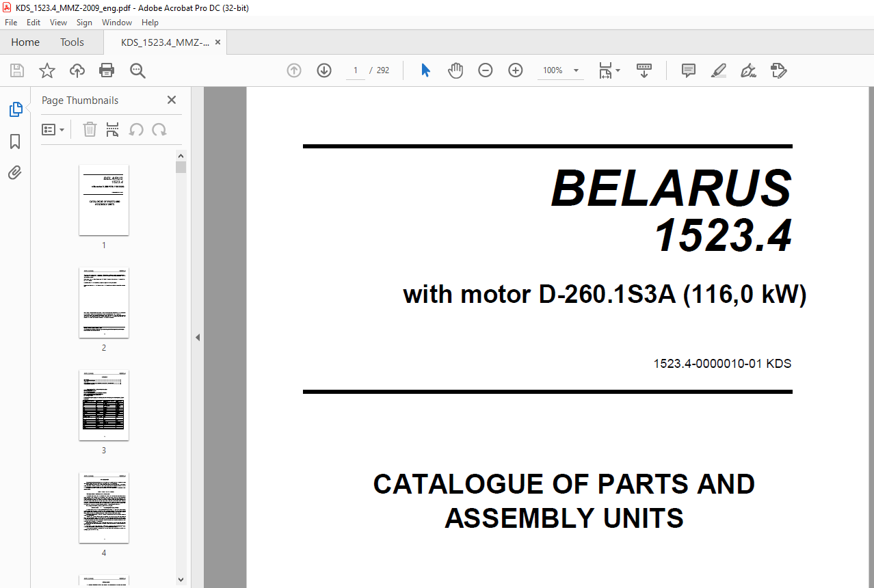
Task: Select the Highlight text pen tool
Action: click(719, 70)
